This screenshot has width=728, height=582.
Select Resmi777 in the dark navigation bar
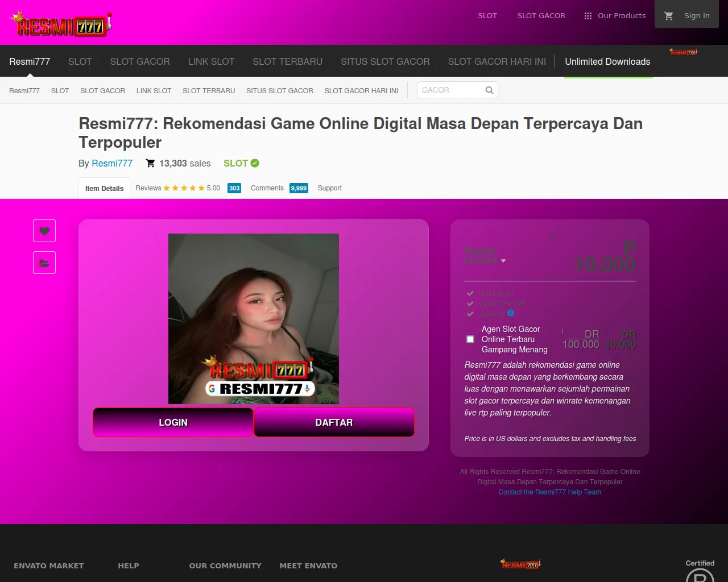(x=30, y=61)
